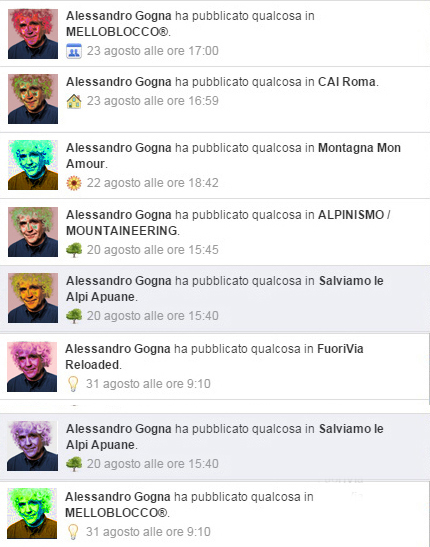The image size is (430, 547).
Task: Click Alessandro Gogna's name in the CAI Roma notification
Action: point(119,82)
